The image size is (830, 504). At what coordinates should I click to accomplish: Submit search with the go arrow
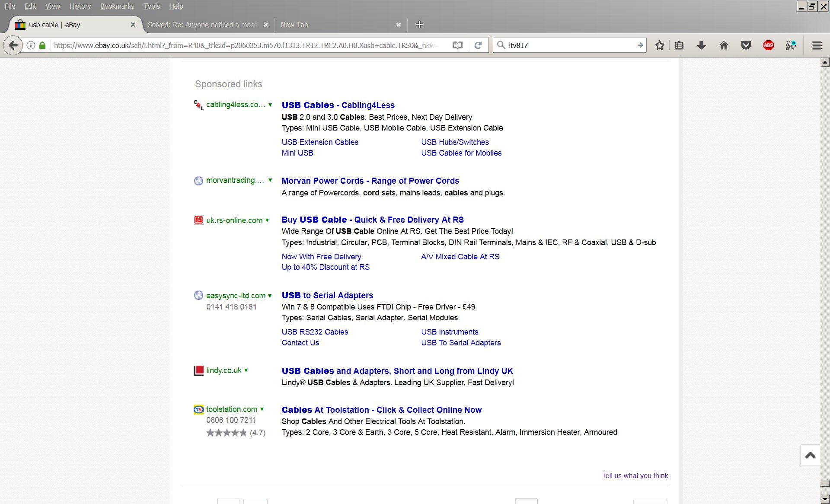640,45
